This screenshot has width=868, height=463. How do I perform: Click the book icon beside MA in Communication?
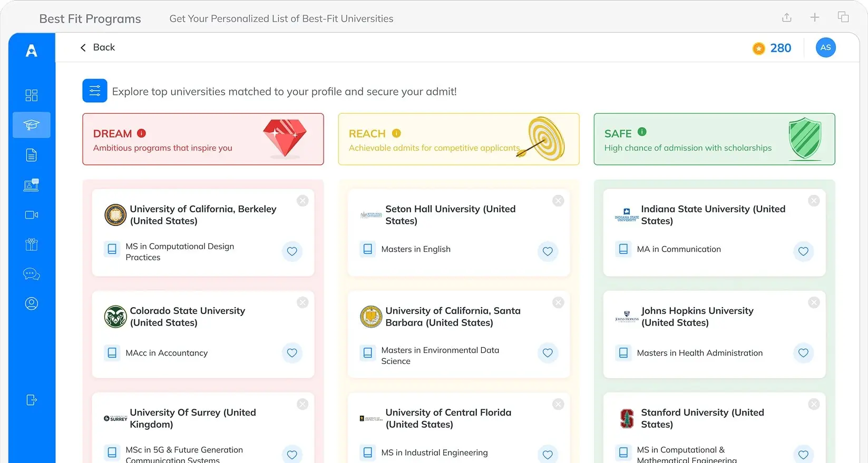tap(623, 249)
